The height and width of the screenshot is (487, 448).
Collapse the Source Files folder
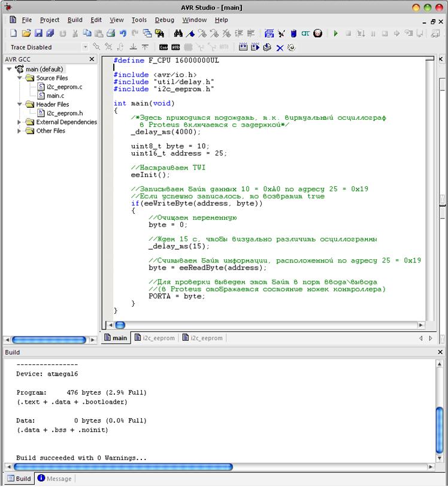[19, 78]
